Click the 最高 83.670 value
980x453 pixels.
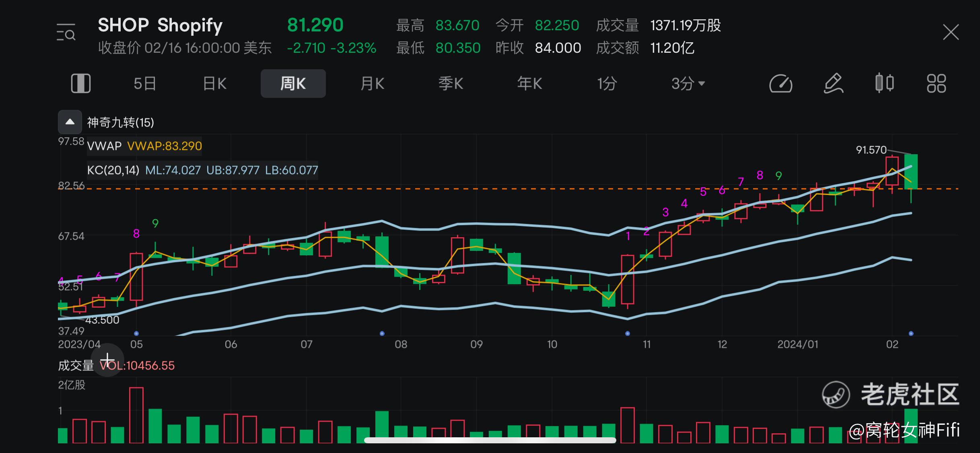[457, 25]
